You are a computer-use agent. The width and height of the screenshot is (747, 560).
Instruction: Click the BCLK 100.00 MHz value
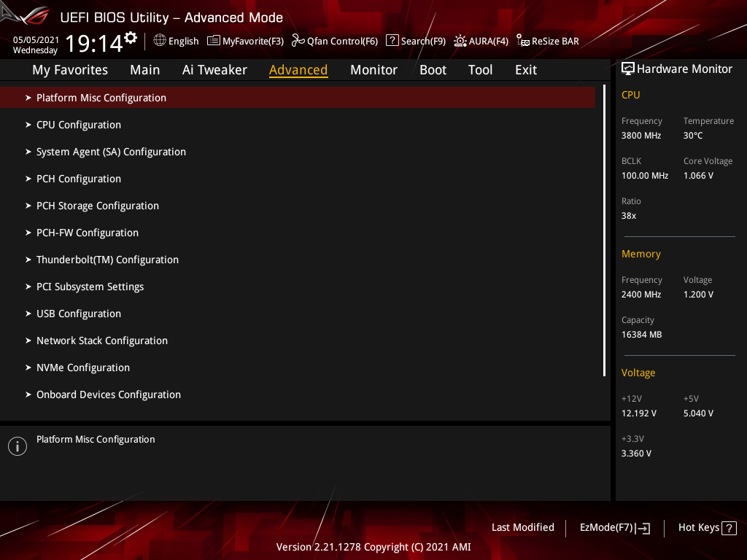click(645, 176)
